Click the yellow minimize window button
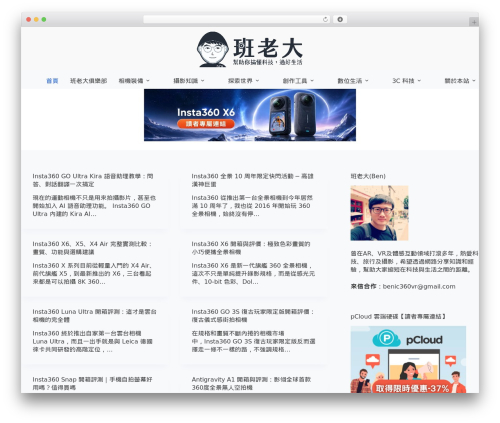 36,19
